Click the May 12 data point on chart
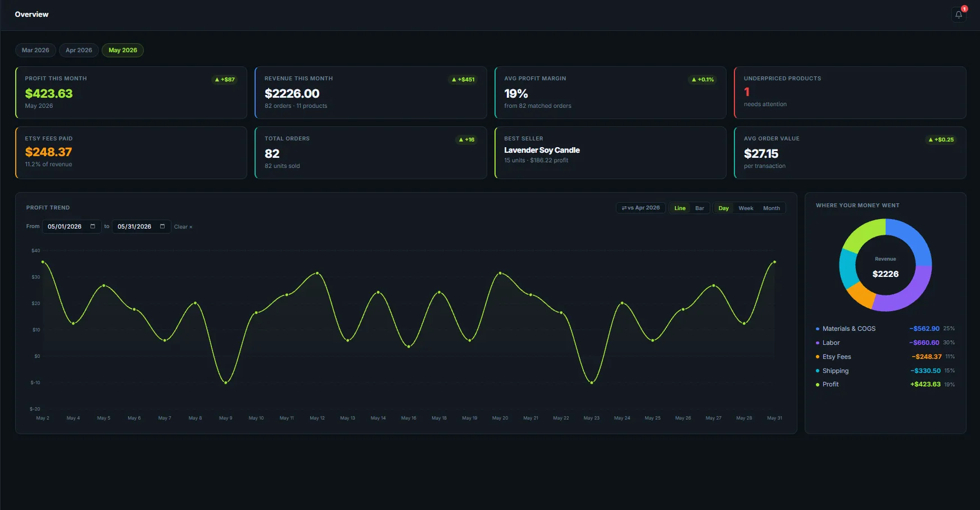Screen dimensions: 980x510 pos(317,273)
